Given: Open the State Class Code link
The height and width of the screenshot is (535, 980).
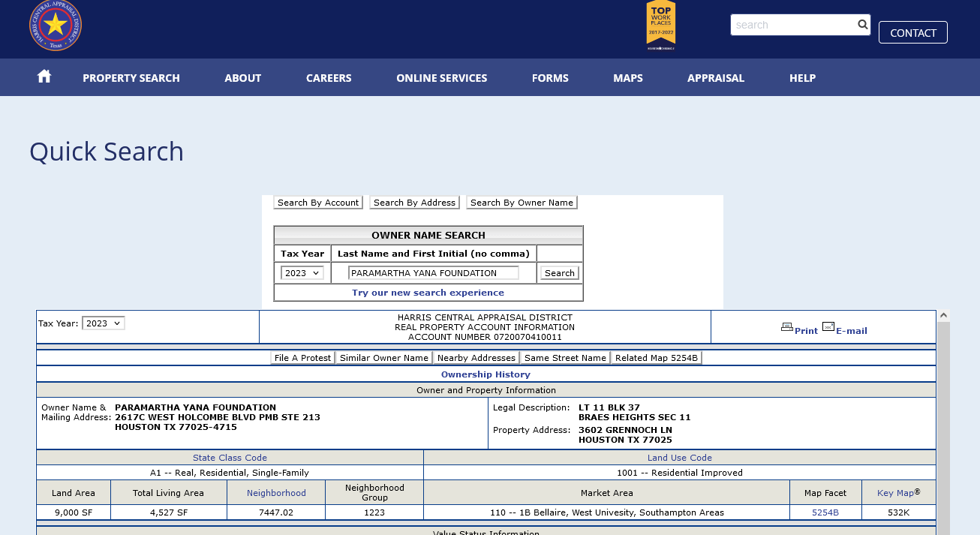Looking at the screenshot, I should tap(230, 458).
